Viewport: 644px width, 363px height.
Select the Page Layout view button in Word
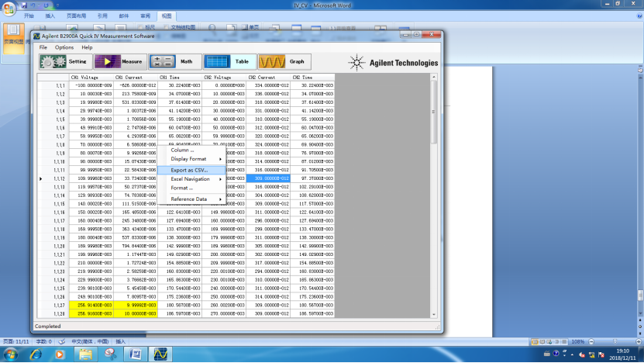pyautogui.click(x=13, y=38)
